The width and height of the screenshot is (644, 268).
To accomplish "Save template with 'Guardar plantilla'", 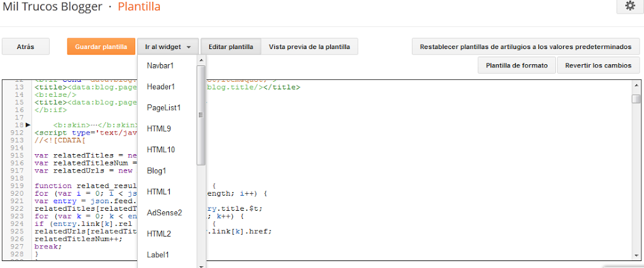I will pyautogui.click(x=101, y=47).
